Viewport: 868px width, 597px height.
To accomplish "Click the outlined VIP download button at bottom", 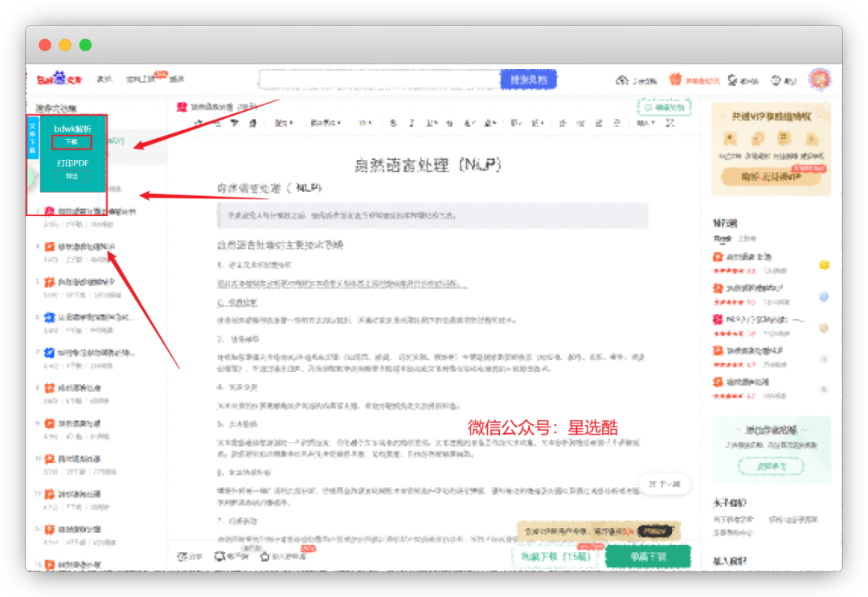I will point(556,556).
